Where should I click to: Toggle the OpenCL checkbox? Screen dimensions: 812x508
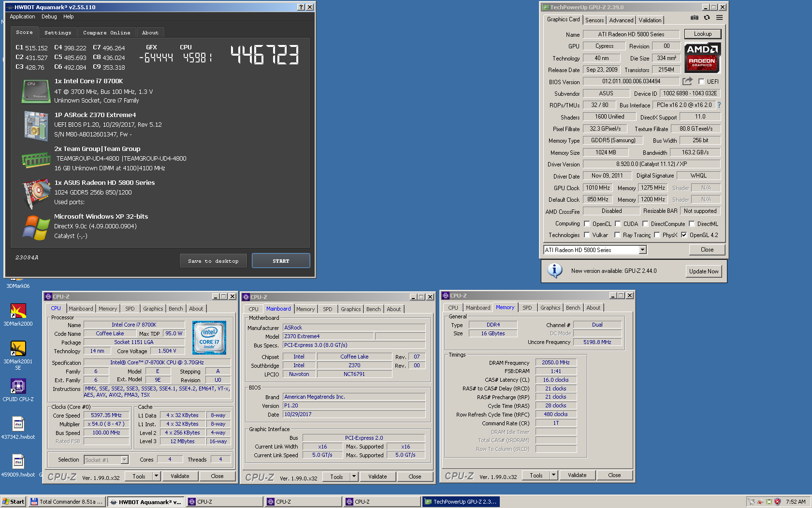point(587,224)
